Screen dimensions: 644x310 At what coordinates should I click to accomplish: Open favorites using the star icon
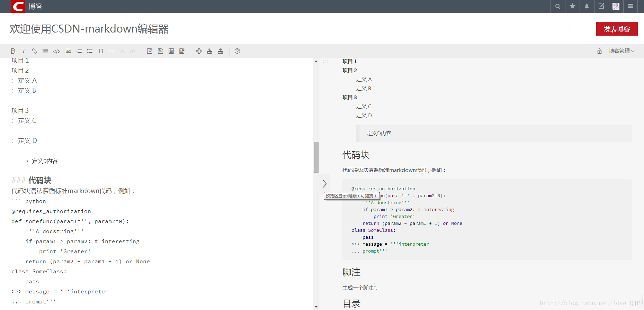pyautogui.click(x=572, y=6)
